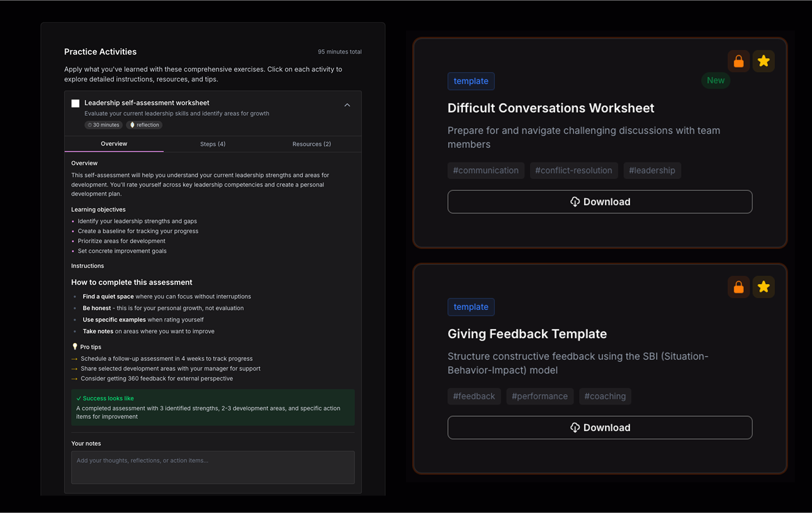
Task: Switch to the Steps (4) tab
Action: 213,144
